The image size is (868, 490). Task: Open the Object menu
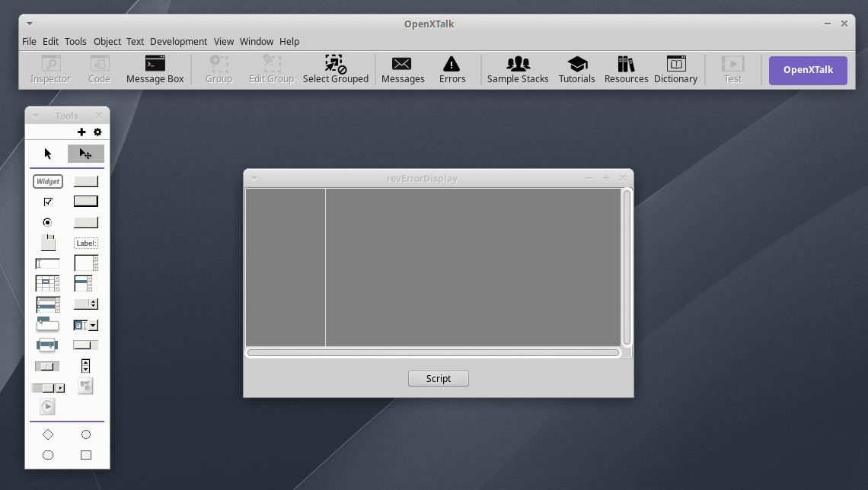pos(107,42)
